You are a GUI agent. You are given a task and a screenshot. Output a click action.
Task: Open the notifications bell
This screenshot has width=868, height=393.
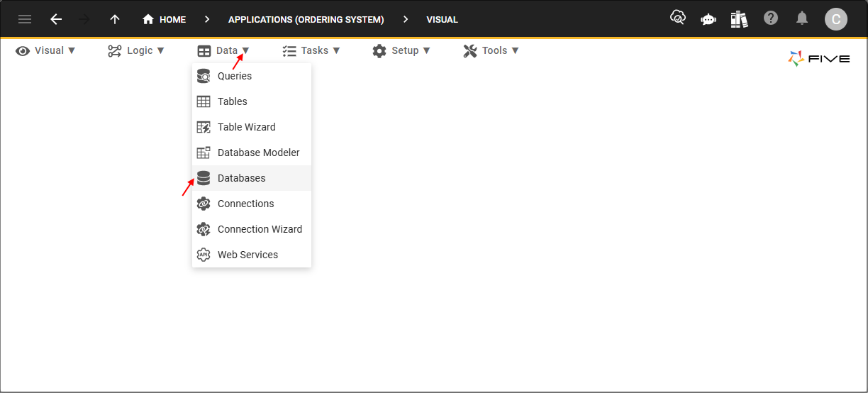pos(802,18)
